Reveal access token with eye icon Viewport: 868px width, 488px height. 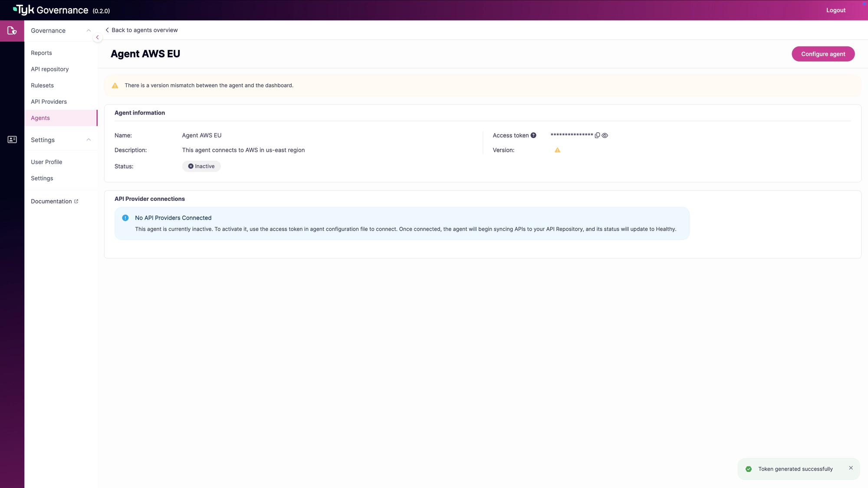click(x=605, y=135)
